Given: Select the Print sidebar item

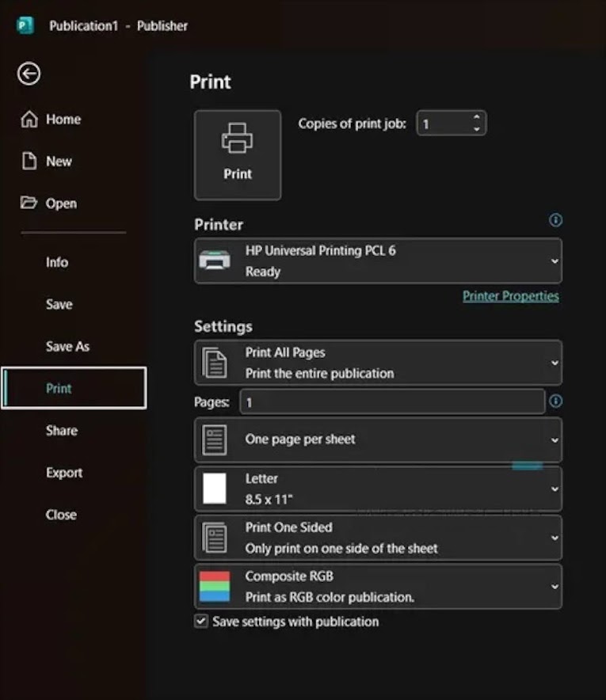Looking at the screenshot, I should 74,388.
